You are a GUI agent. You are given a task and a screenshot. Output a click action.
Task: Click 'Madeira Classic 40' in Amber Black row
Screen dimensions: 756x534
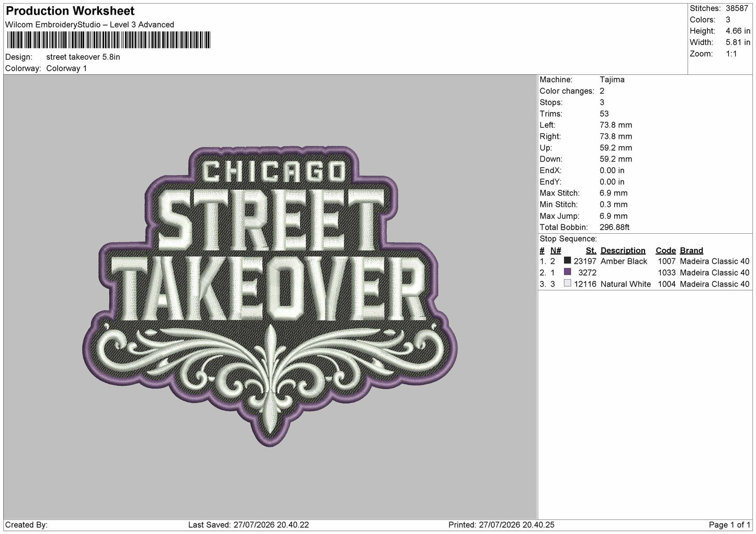pyautogui.click(x=715, y=262)
